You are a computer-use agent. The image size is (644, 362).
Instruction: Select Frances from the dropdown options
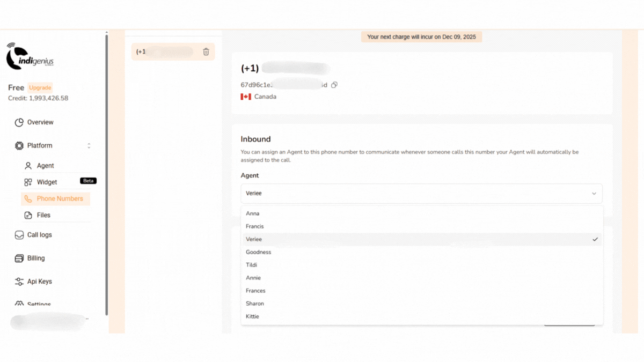pos(421,291)
